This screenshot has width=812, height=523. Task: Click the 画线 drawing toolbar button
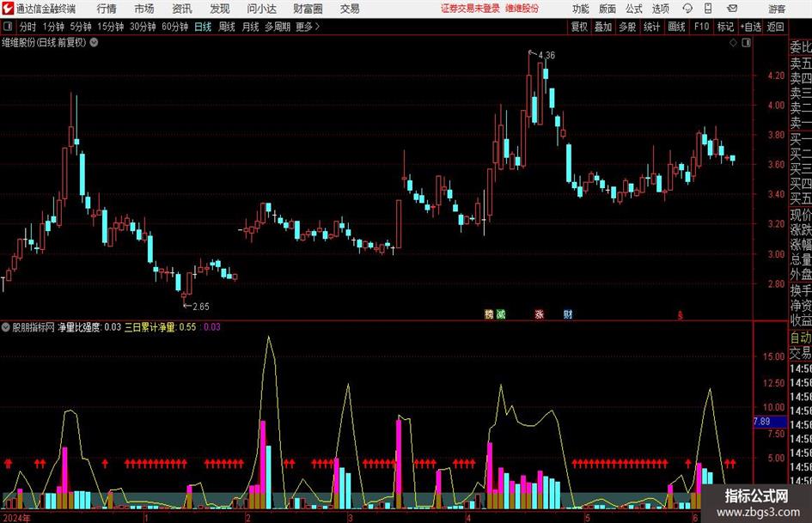coord(676,27)
